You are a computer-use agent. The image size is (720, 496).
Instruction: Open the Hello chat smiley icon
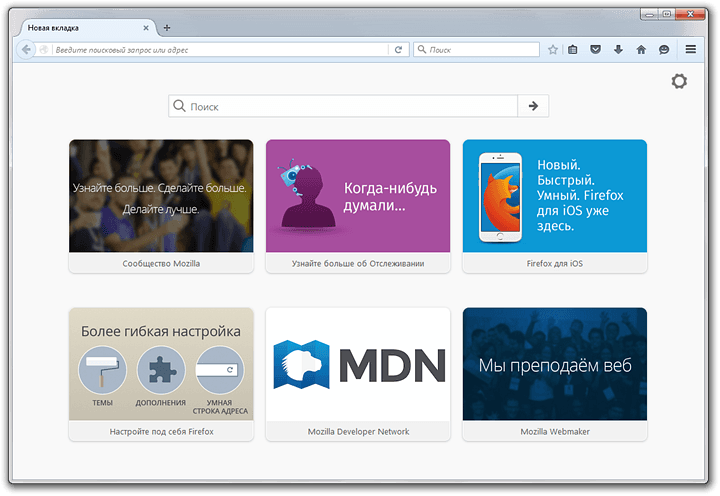click(664, 50)
